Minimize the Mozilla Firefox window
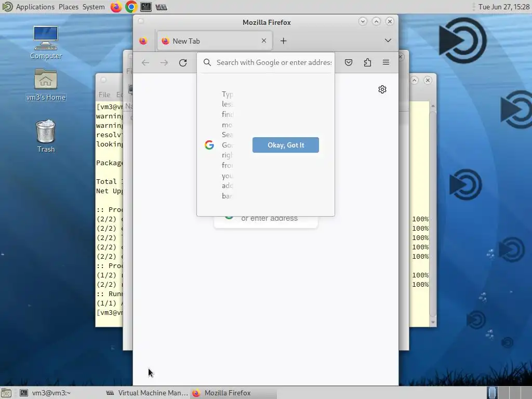 click(362, 21)
